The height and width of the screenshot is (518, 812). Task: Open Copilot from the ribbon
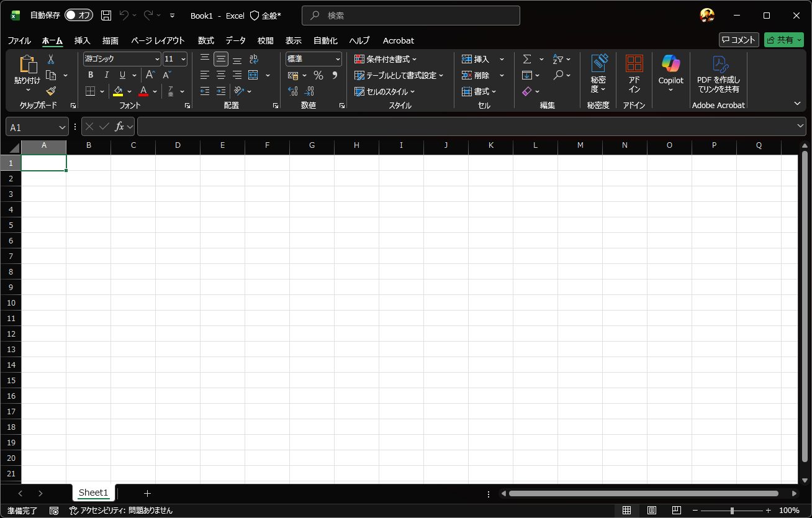pyautogui.click(x=670, y=73)
